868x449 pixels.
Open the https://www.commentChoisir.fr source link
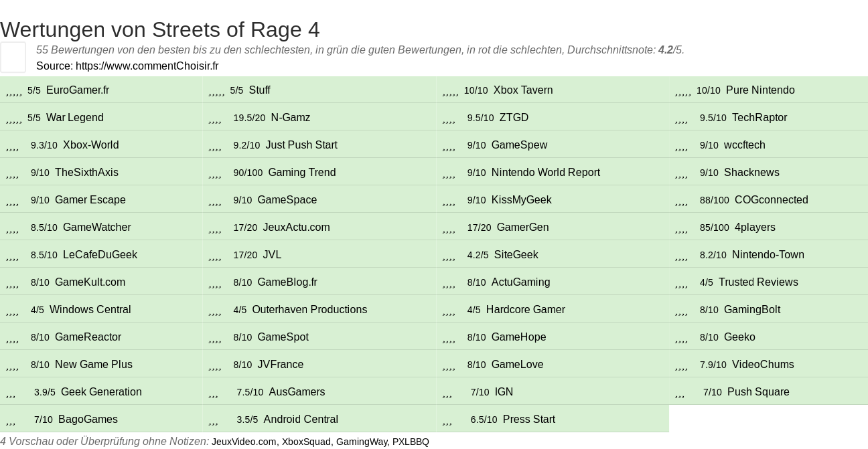[x=147, y=66]
